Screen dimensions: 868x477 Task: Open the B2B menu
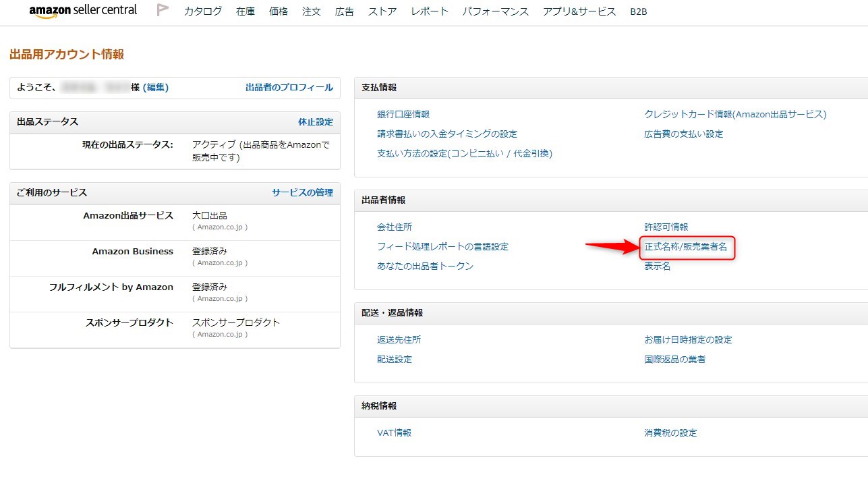click(x=638, y=11)
